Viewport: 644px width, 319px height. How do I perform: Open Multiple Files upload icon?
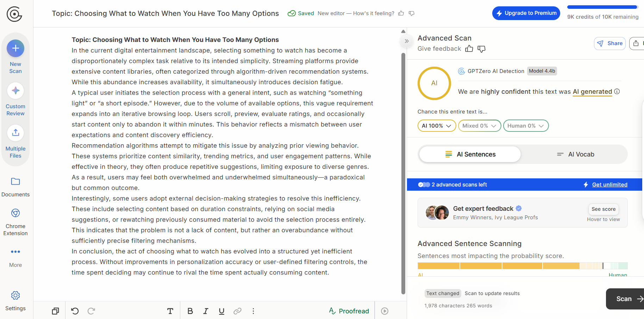click(15, 133)
